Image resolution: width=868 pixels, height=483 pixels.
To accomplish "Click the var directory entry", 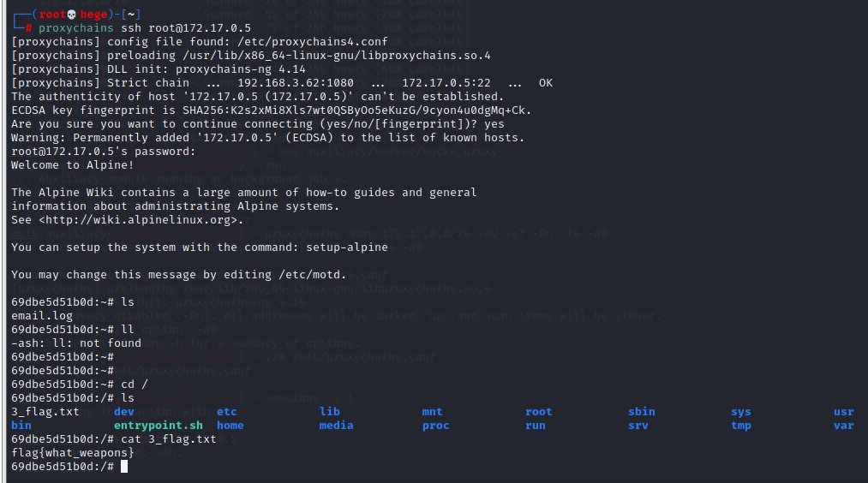I will click(x=844, y=426).
